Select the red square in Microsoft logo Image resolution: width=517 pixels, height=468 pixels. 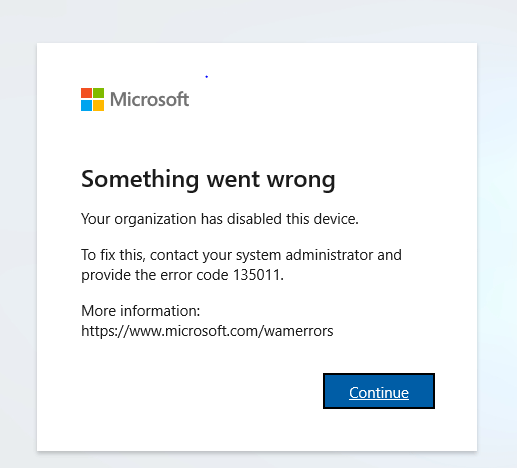coord(86,93)
